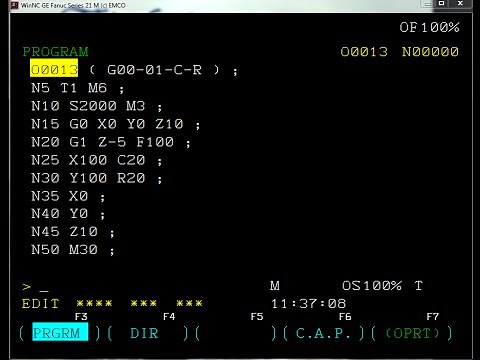Click line N50 M30
Viewport: 480px width, 360px height.
click(x=73, y=249)
